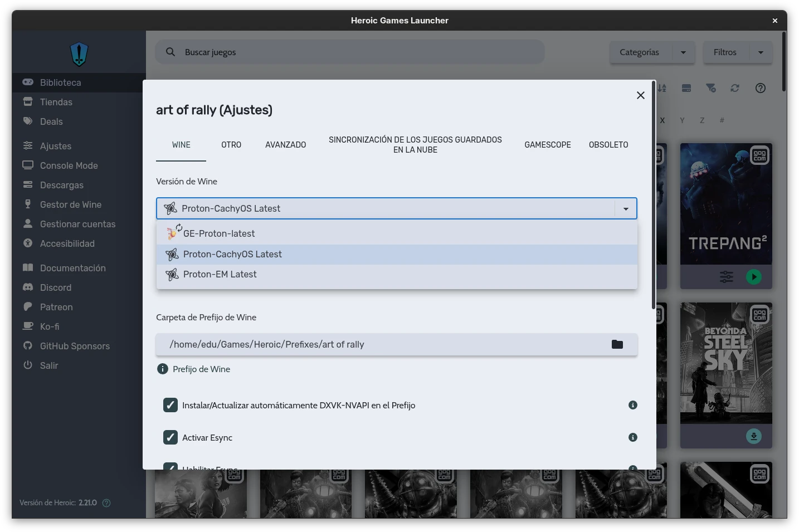Screen dimensions: 799x532
Task: Open the Filtros dropdown
Action: pos(738,52)
